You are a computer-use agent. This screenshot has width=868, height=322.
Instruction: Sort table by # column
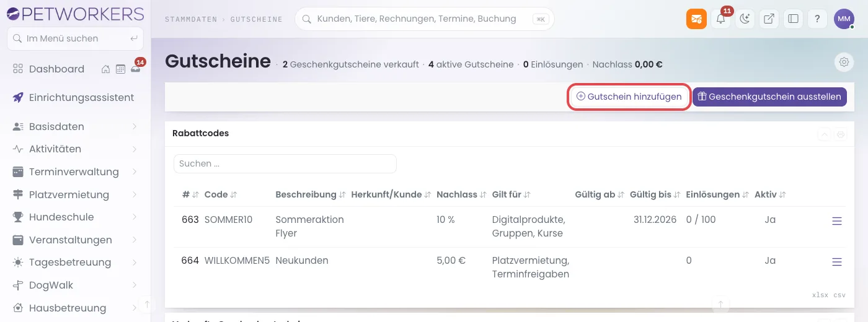point(190,194)
